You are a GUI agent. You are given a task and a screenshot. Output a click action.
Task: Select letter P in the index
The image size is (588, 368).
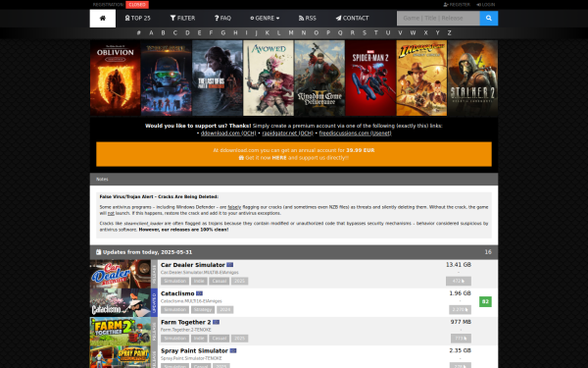(x=328, y=33)
